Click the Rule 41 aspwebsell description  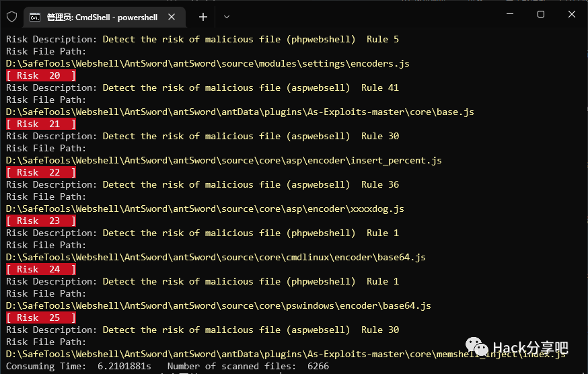[x=251, y=87]
